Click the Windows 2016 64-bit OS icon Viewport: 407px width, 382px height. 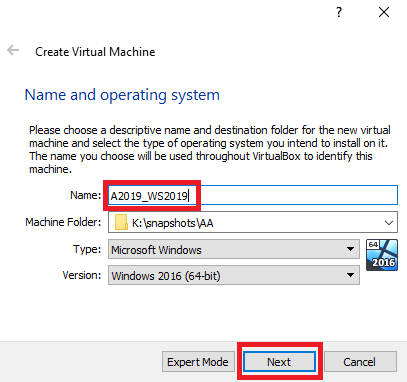pyautogui.click(x=382, y=255)
